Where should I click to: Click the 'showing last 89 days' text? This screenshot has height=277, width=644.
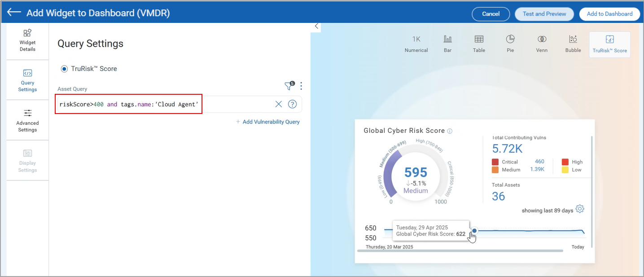pos(548,211)
